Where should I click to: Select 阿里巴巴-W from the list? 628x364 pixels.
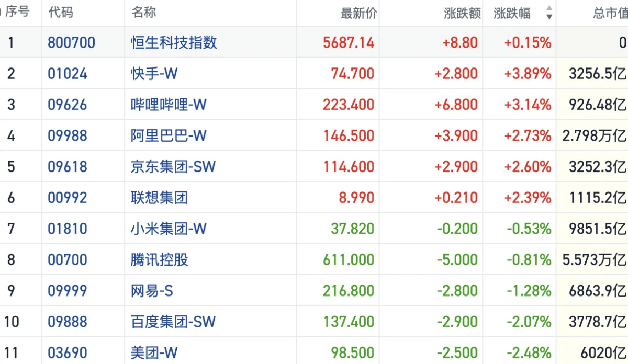164,135
